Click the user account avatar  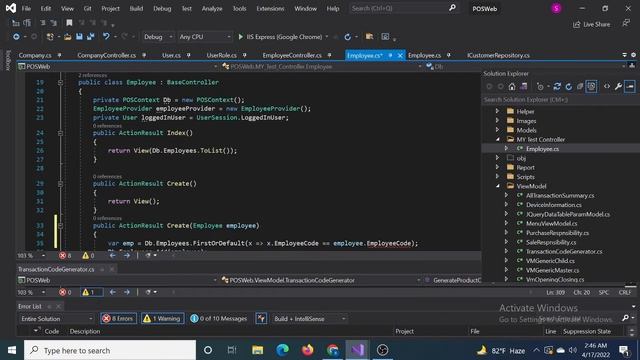click(x=556, y=9)
